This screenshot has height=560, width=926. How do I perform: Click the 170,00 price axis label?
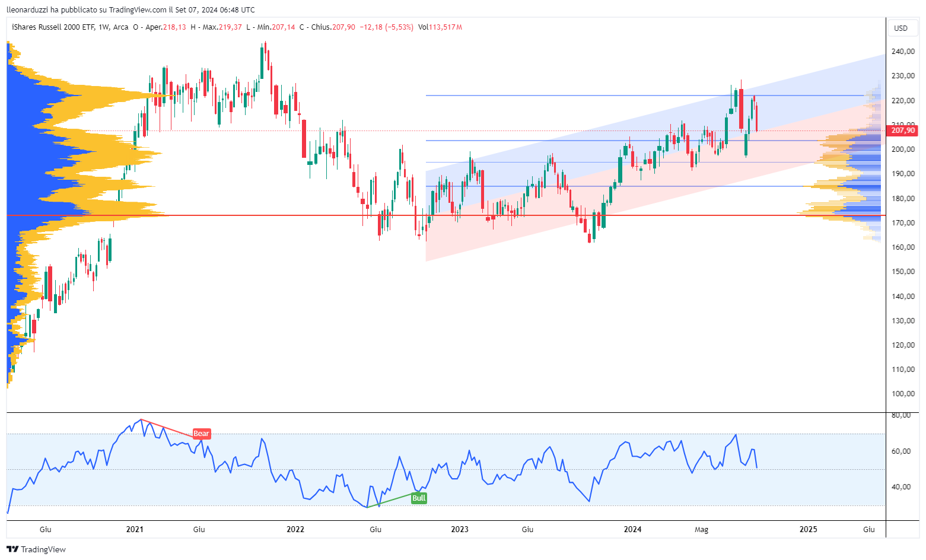pyautogui.click(x=902, y=223)
